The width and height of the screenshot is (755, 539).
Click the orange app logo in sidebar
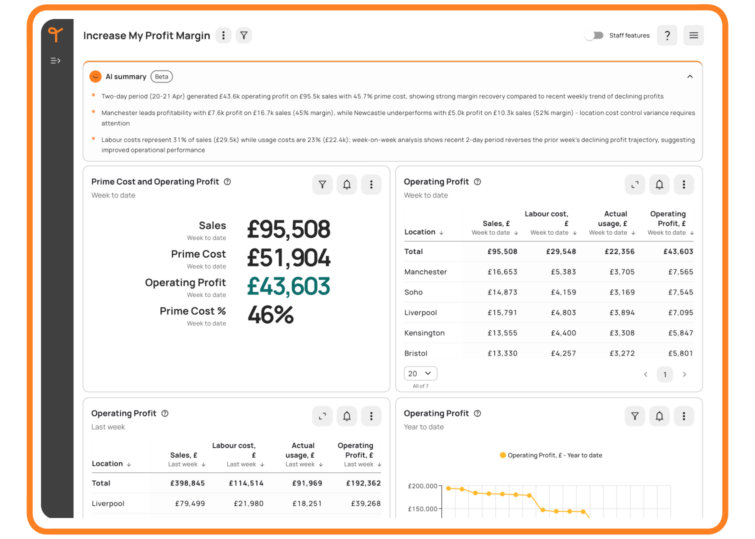(x=56, y=35)
